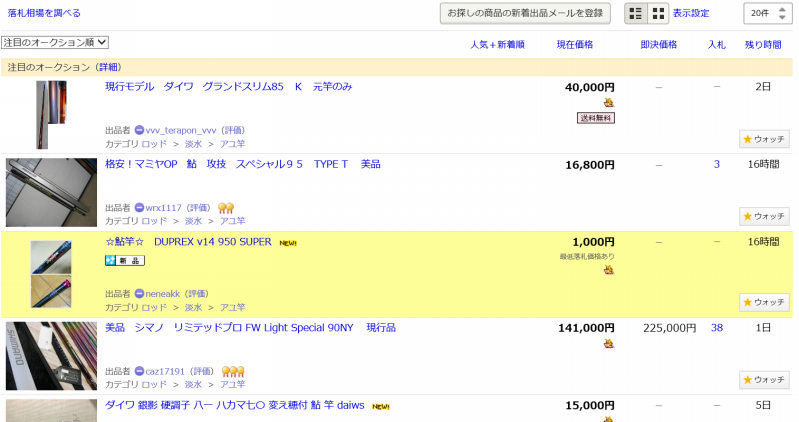
Task: Open the 注目のオークション順 sort dropdown
Action: 55,42
